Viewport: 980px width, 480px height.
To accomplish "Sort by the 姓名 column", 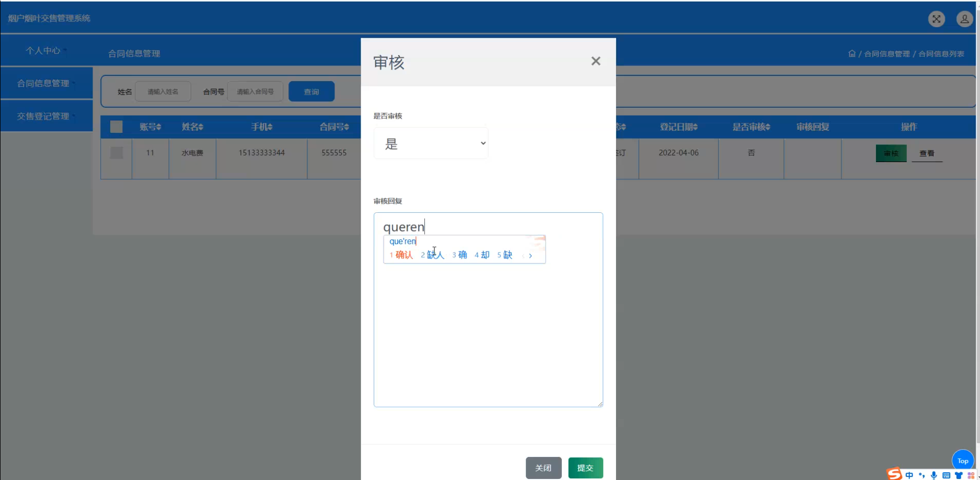I will coord(192,127).
